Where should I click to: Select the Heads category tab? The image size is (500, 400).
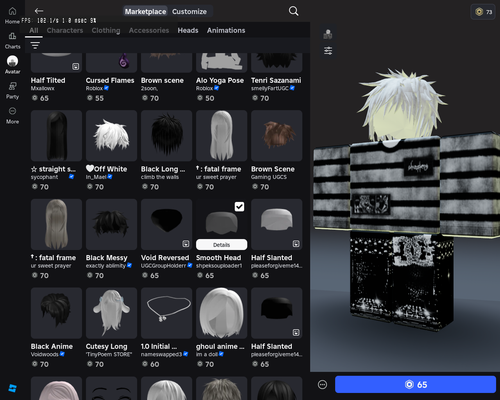(188, 30)
